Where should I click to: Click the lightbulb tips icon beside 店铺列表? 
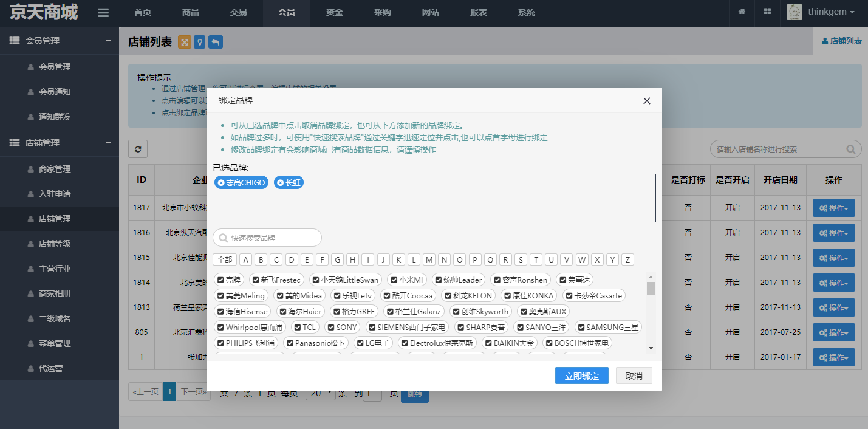click(x=199, y=42)
